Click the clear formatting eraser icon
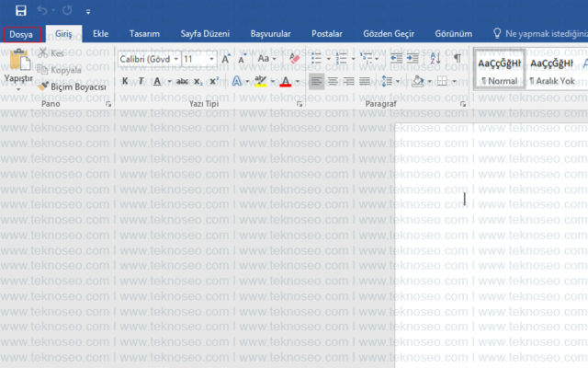 point(294,59)
